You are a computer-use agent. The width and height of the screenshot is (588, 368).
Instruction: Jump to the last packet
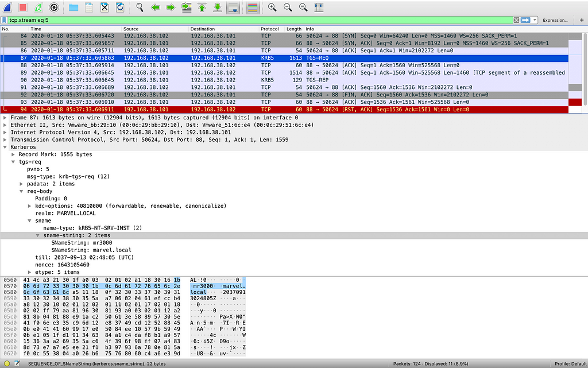click(x=218, y=7)
